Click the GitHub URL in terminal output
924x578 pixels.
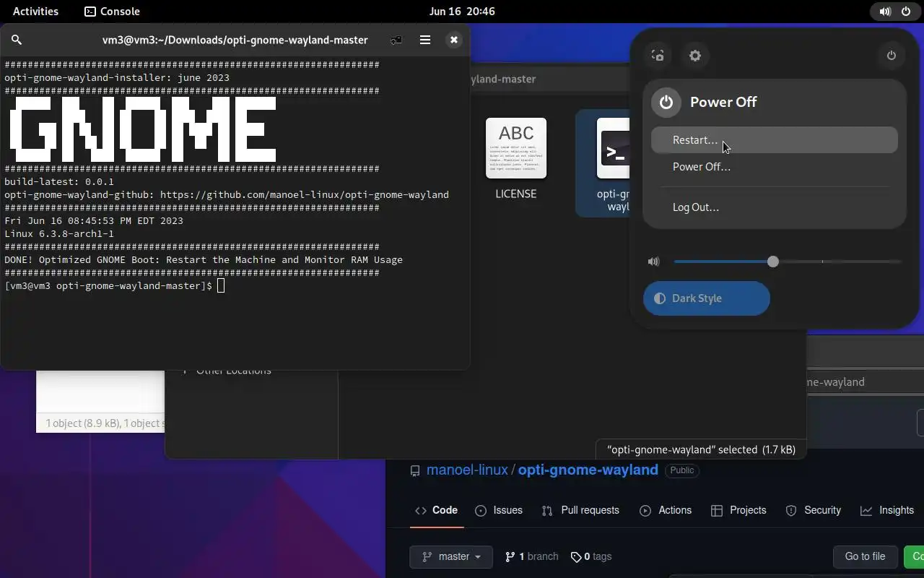pos(305,195)
